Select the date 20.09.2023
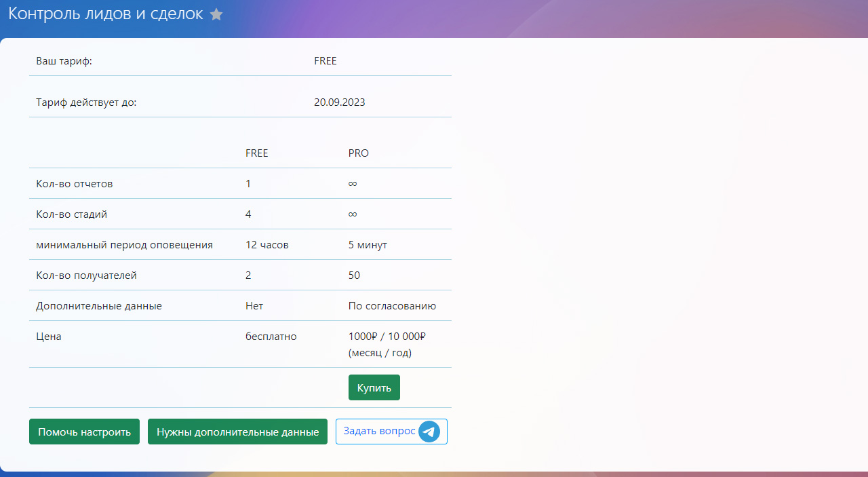Image resolution: width=868 pixels, height=477 pixels. click(x=340, y=102)
